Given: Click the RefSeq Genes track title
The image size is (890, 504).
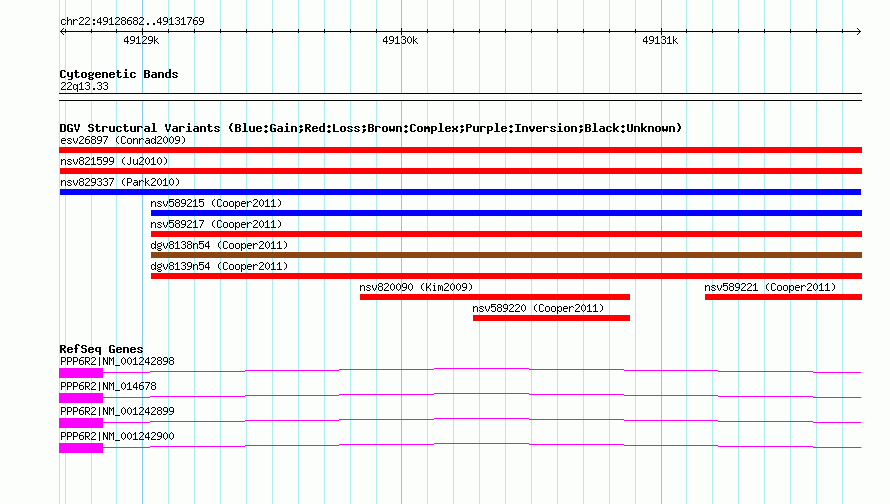Looking at the screenshot, I should [x=101, y=349].
